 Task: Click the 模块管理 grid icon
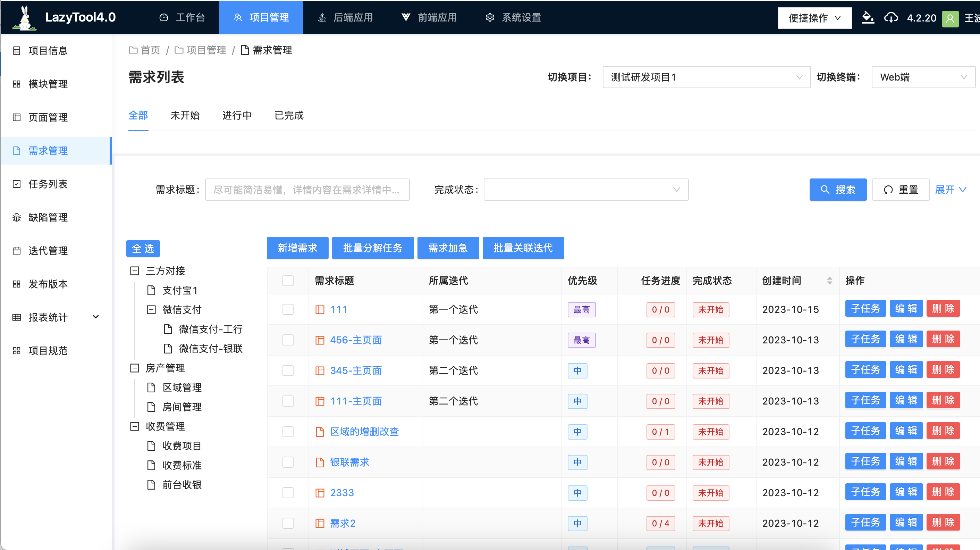[16, 84]
